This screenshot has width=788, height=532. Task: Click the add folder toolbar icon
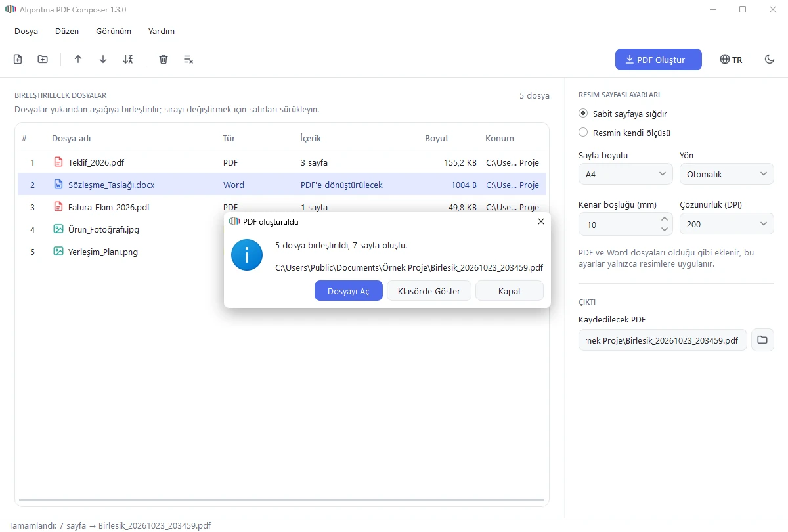[x=43, y=60]
